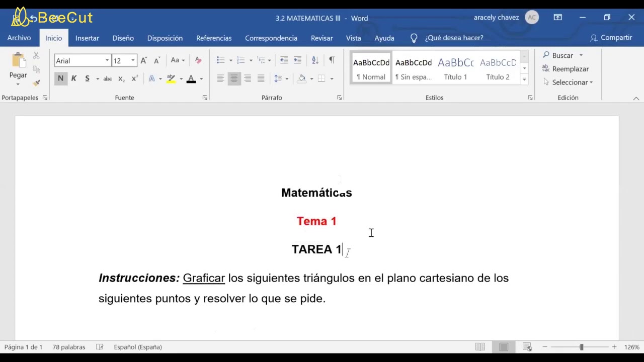Expand the Styles gallery more arrow
The width and height of the screenshot is (644, 362).
pyautogui.click(x=524, y=79)
